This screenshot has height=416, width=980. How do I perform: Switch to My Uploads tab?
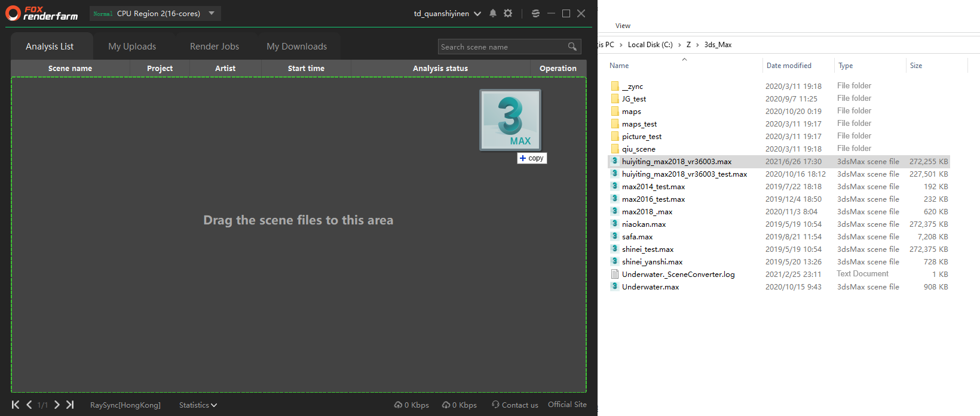pyautogui.click(x=132, y=47)
